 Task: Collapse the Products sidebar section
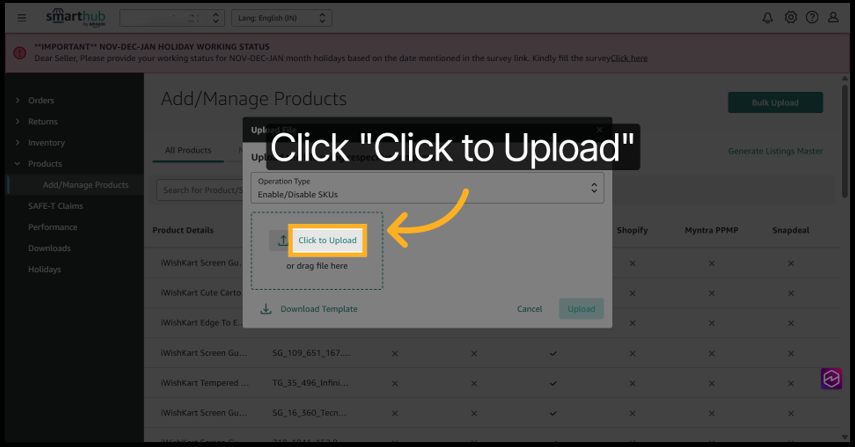pos(44,164)
